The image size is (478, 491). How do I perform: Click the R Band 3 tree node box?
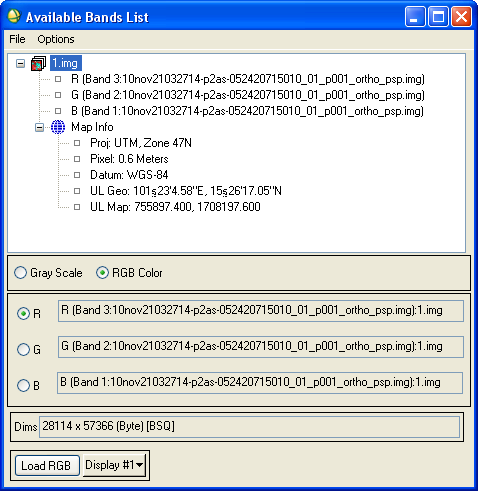pos(58,79)
